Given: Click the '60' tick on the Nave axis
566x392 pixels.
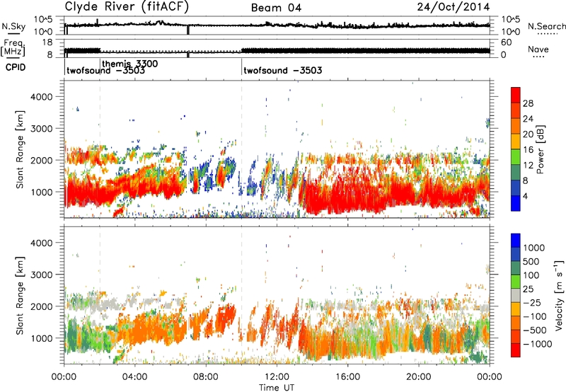Looking at the screenshot, I should 507,42.
